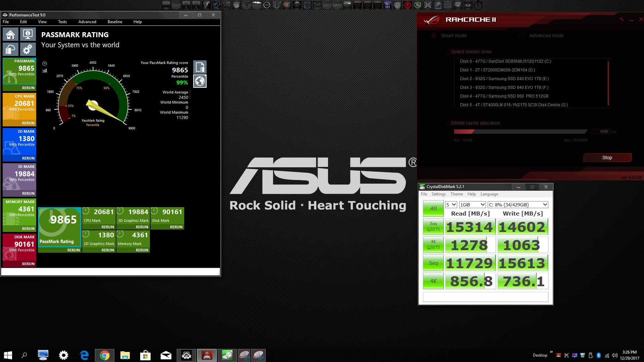Open the Settings menu in CrystalDiskMark
This screenshot has height=362, width=644.
click(x=438, y=194)
